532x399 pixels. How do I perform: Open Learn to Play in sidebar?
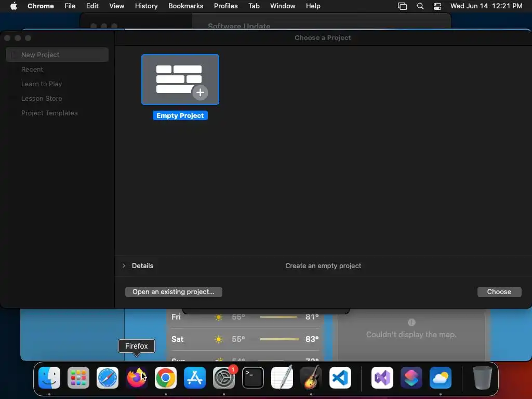(x=42, y=84)
